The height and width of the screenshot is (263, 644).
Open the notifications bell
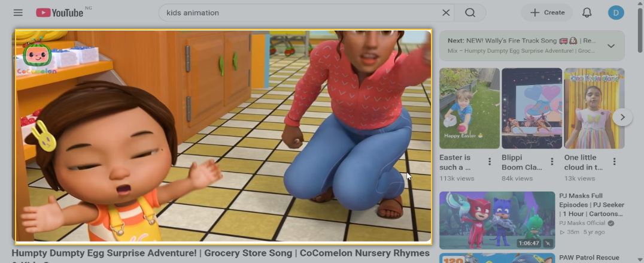tap(587, 13)
